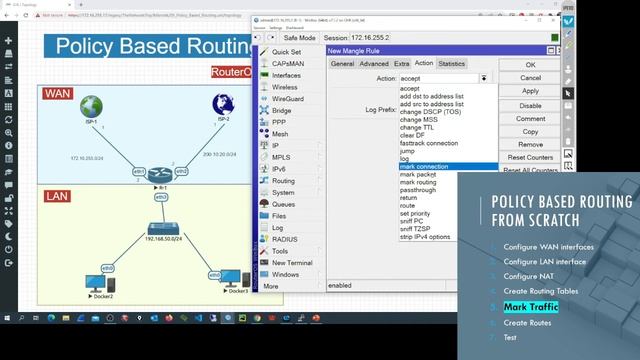Click the Docker2 computer node

coord(100,284)
